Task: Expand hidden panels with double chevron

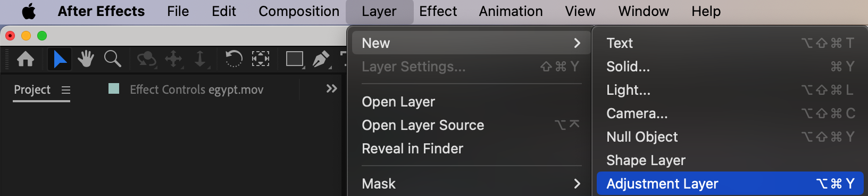Action: pos(331,88)
